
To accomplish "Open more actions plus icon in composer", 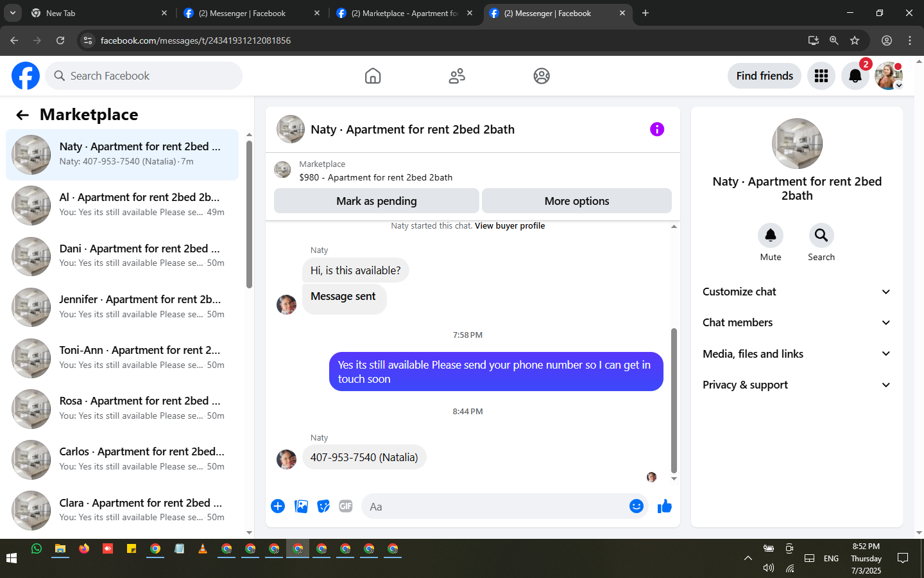I will point(278,506).
